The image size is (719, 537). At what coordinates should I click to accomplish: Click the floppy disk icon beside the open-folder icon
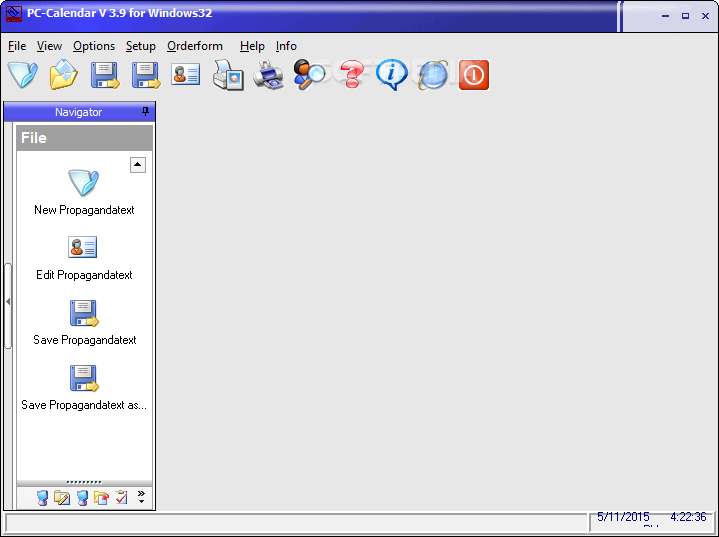[x=105, y=75]
